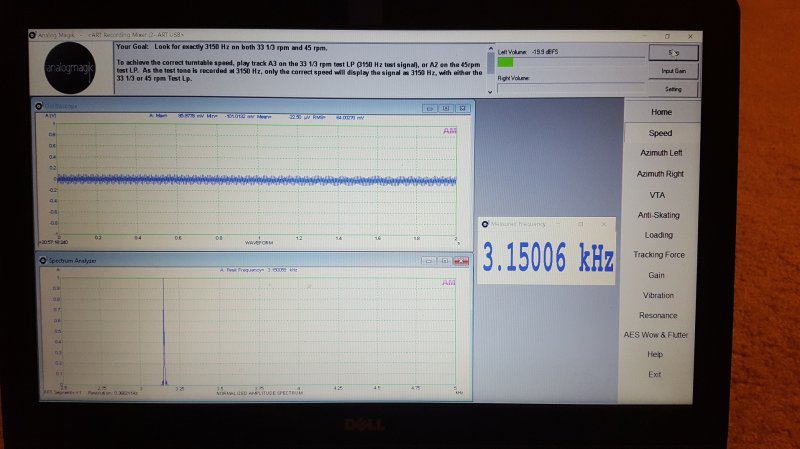Minimize the Measured Frequency window
This screenshot has width=800, height=449.
click(558, 224)
